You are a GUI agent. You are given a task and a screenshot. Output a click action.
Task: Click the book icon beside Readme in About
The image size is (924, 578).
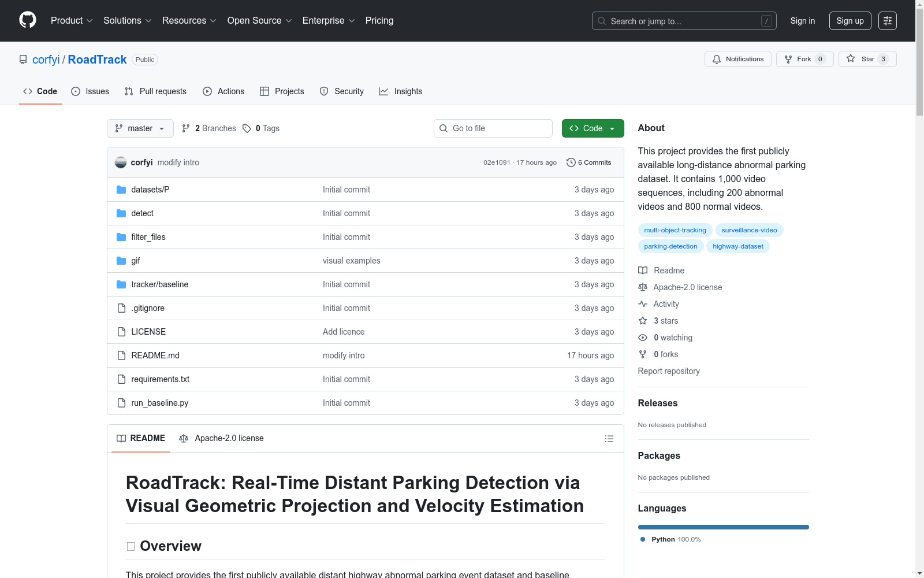(643, 271)
